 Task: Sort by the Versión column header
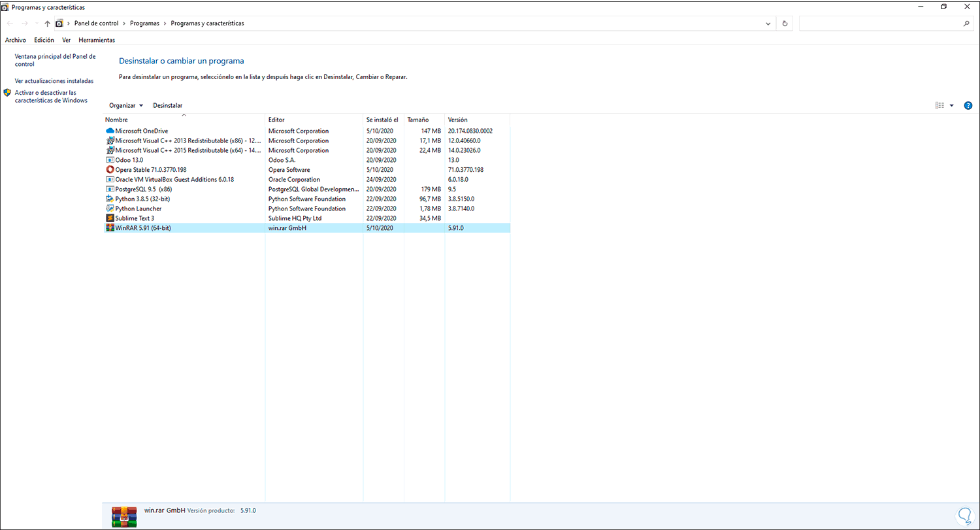point(478,120)
